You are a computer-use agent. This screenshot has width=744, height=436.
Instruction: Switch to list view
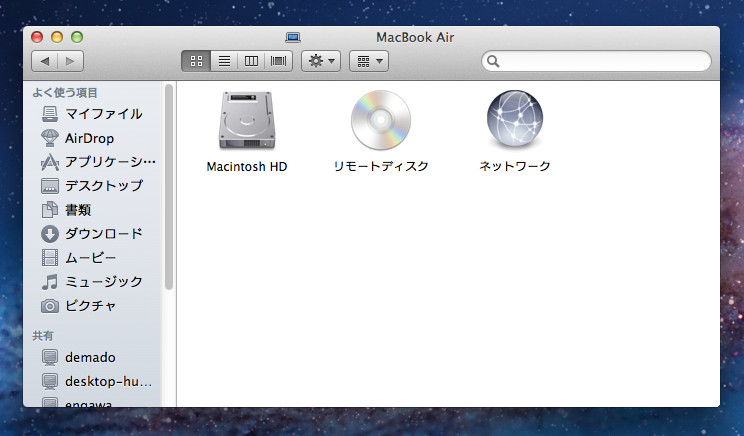[224, 61]
